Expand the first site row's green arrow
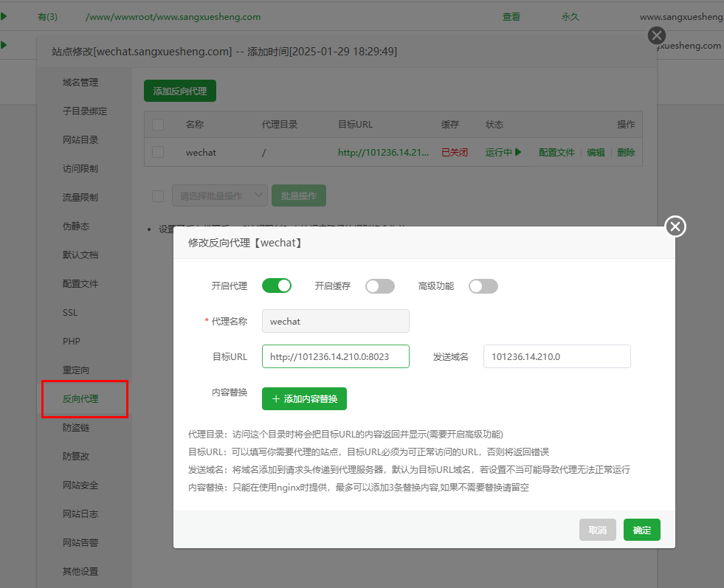 (x=4, y=17)
